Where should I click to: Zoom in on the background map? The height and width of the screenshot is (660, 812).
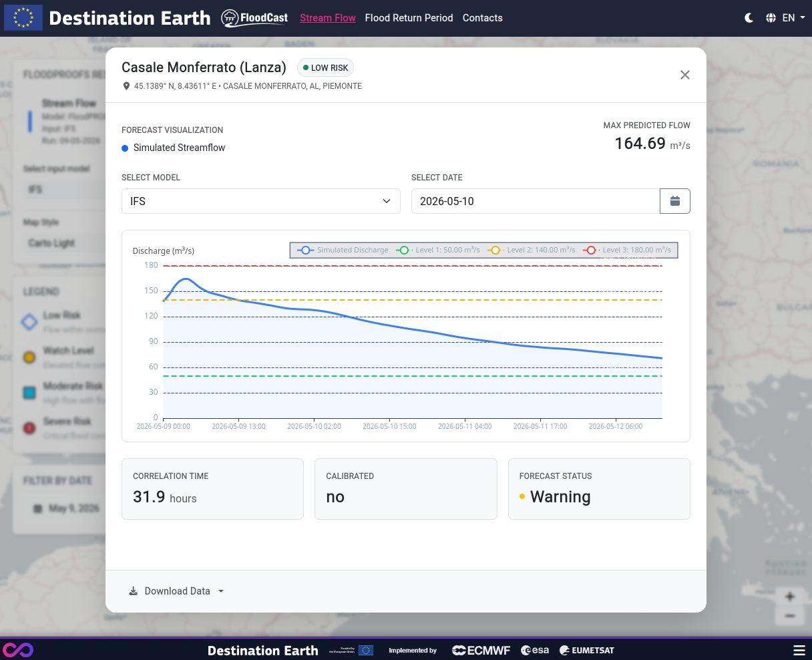790,597
